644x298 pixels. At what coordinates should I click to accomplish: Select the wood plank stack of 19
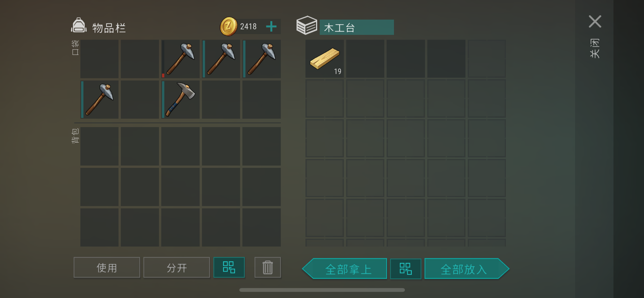325,59
